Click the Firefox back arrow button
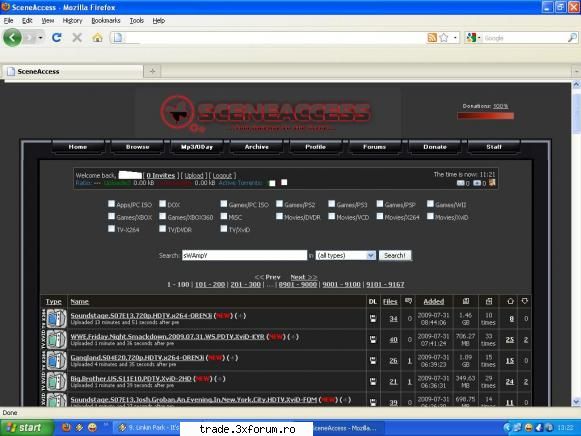The image size is (581, 436). [x=12, y=37]
